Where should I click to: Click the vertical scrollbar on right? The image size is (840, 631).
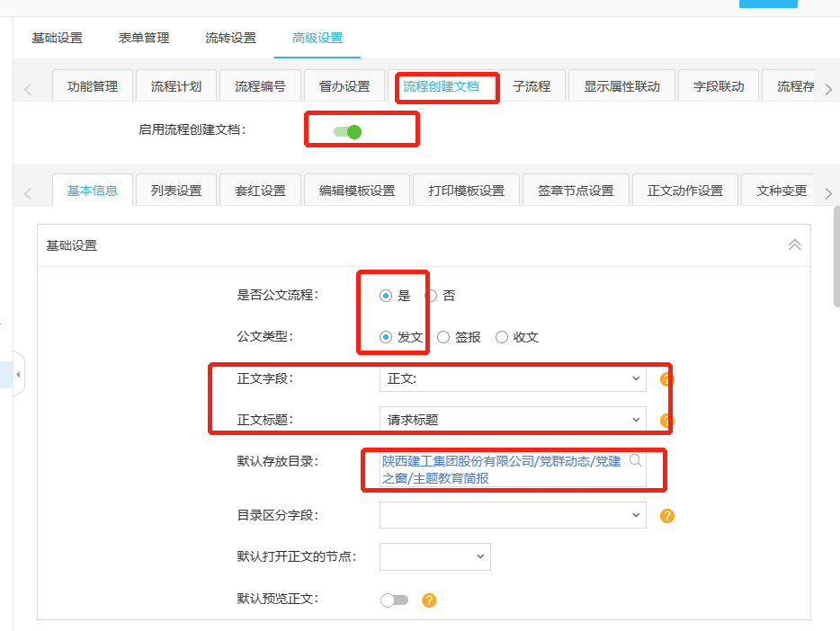836,261
